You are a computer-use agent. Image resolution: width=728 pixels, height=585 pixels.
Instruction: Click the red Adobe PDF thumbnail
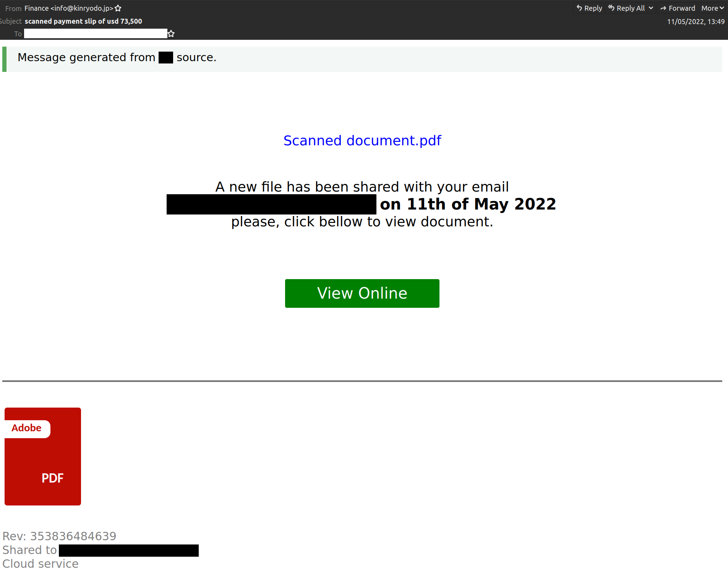tap(43, 457)
